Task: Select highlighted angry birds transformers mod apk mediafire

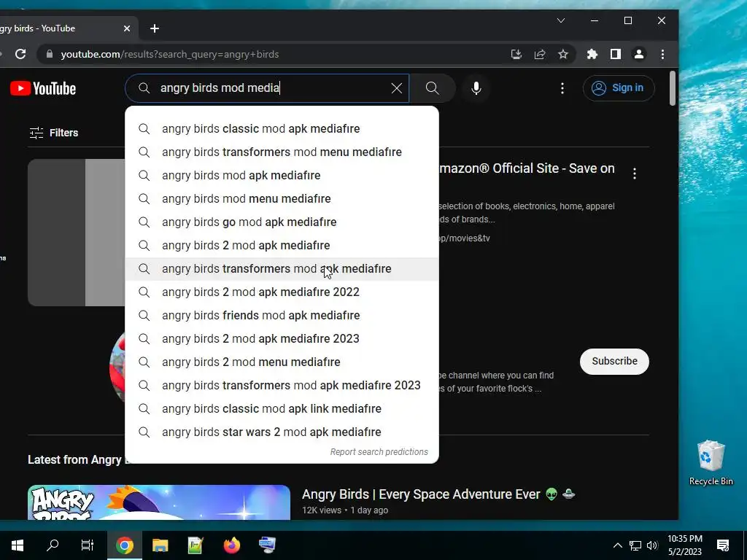Action: tap(282, 269)
